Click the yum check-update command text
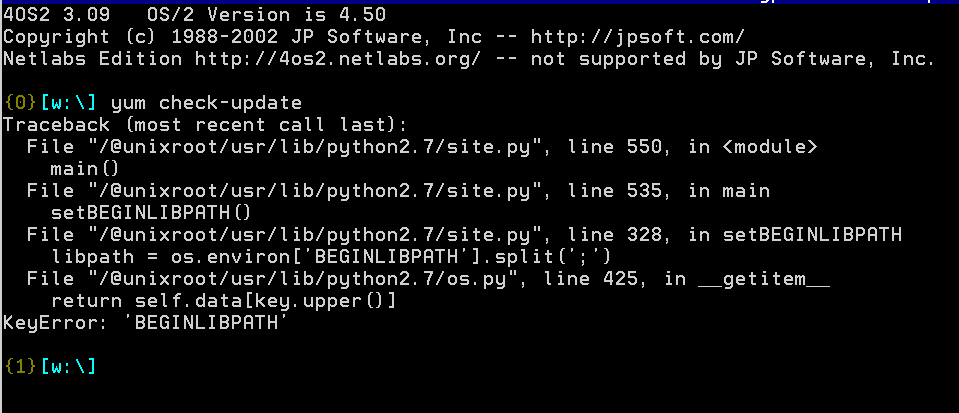 (x=206, y=103)
